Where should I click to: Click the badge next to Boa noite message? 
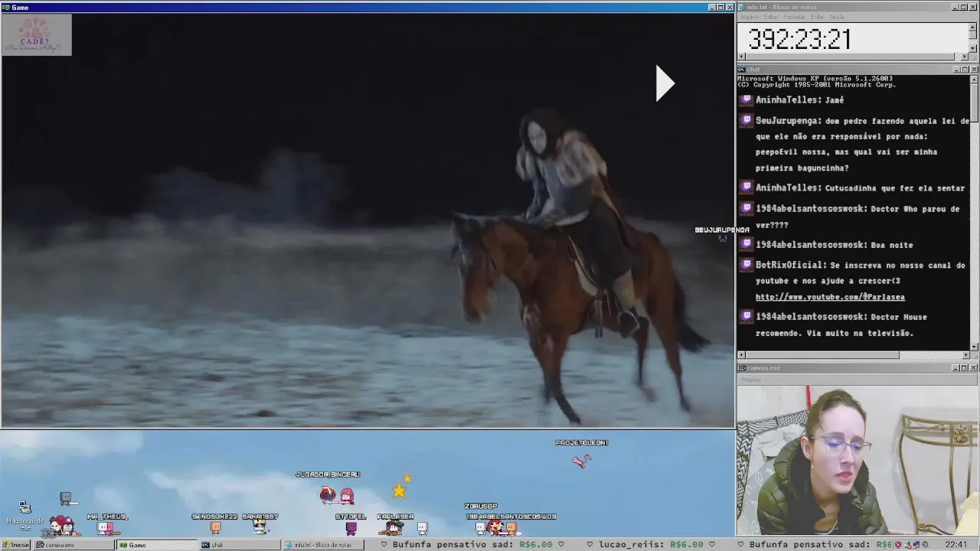(746, 244)
